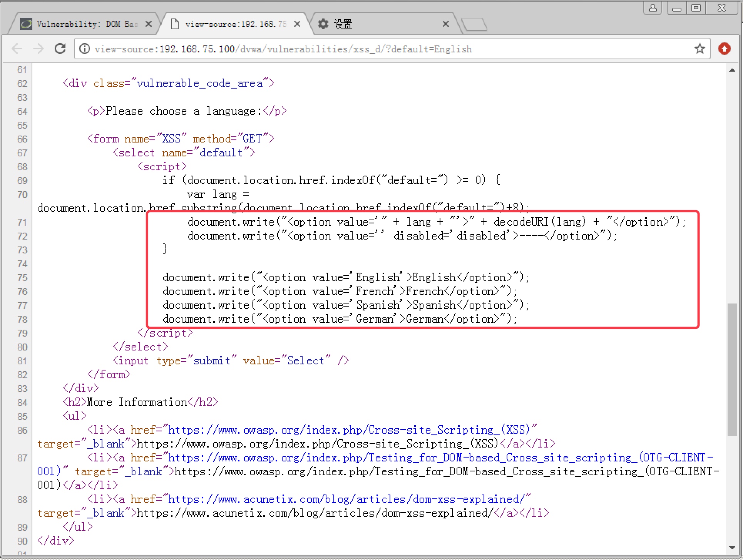Click the scrollbar up arrow
The height and width of the screenshot is (560, 743).
(732, 70)
